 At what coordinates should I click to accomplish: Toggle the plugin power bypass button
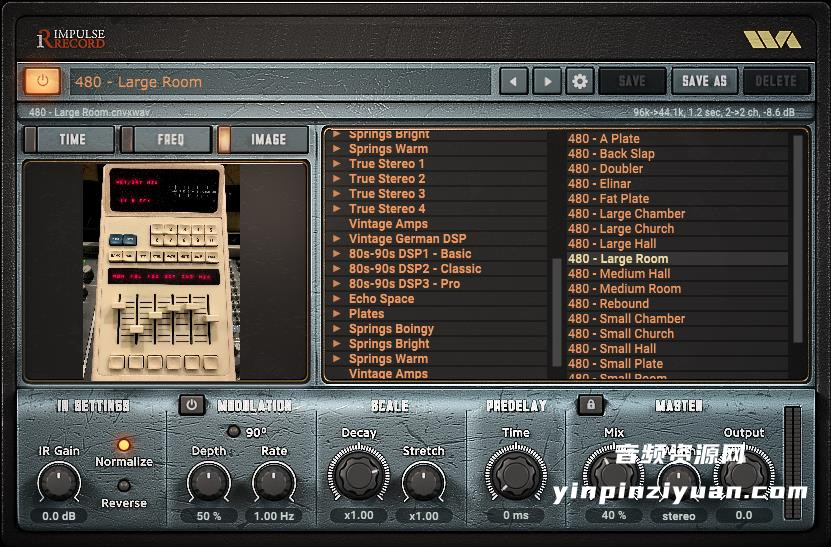pos(42,81)
